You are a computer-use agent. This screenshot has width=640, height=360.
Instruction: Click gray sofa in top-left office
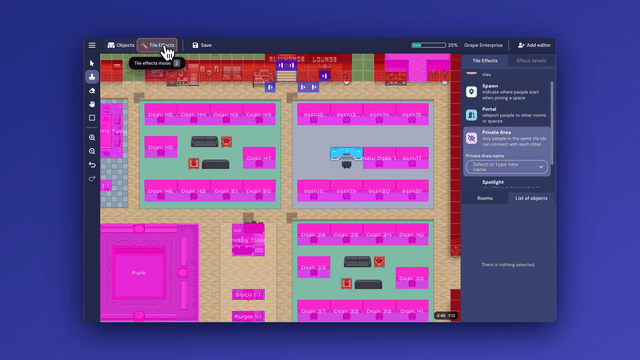coord(204,142)
